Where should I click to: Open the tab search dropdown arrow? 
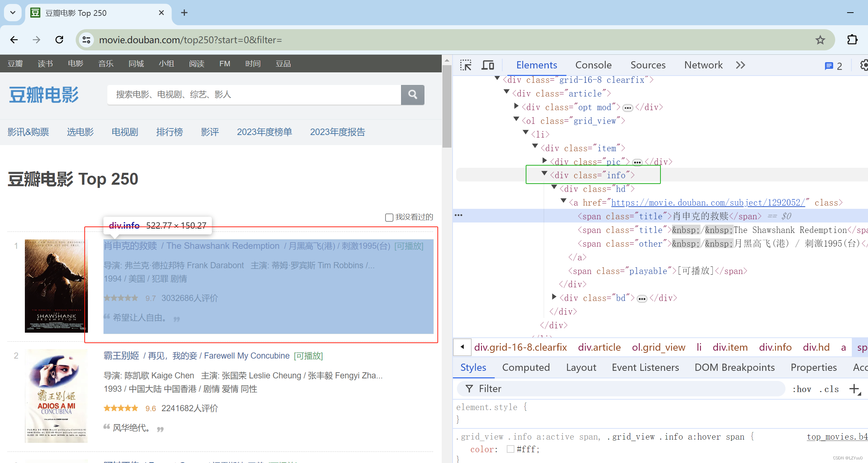(13, 13)
